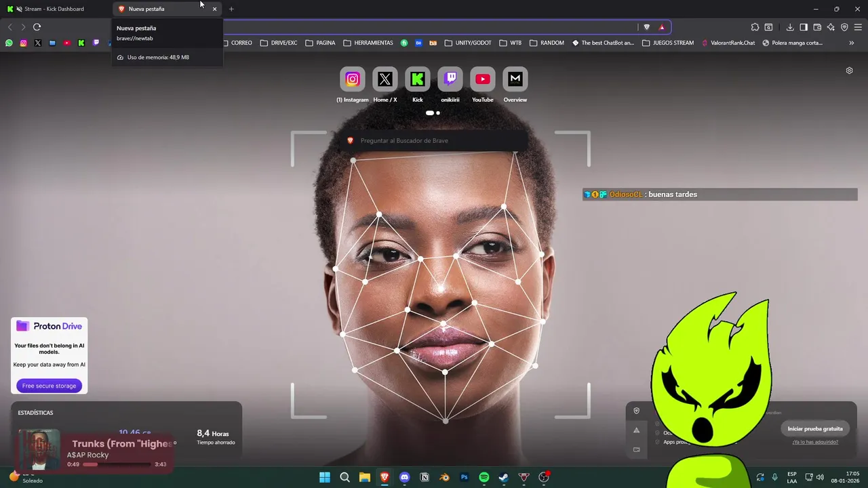Switch to second shortcuts page dot
This screenshot has width=868, height=488.
(438, 113)
